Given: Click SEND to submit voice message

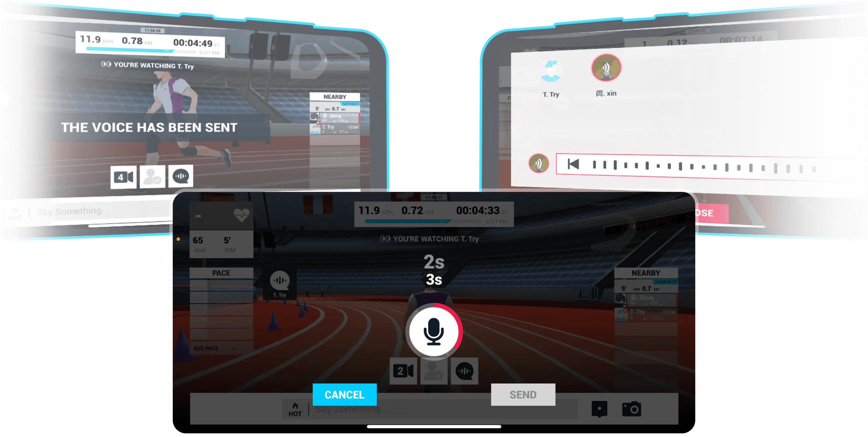Looking at the screenshot, I should pyautogui.click(x=523, y=395).
